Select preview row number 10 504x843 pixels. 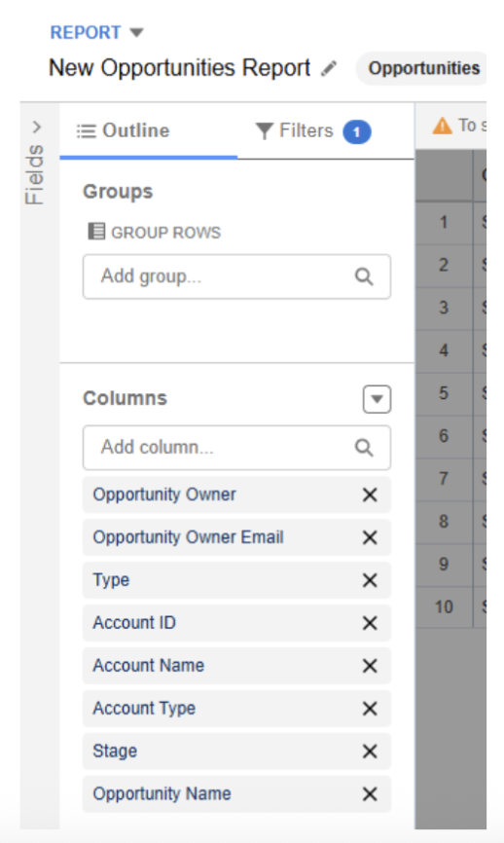[444, 607]
